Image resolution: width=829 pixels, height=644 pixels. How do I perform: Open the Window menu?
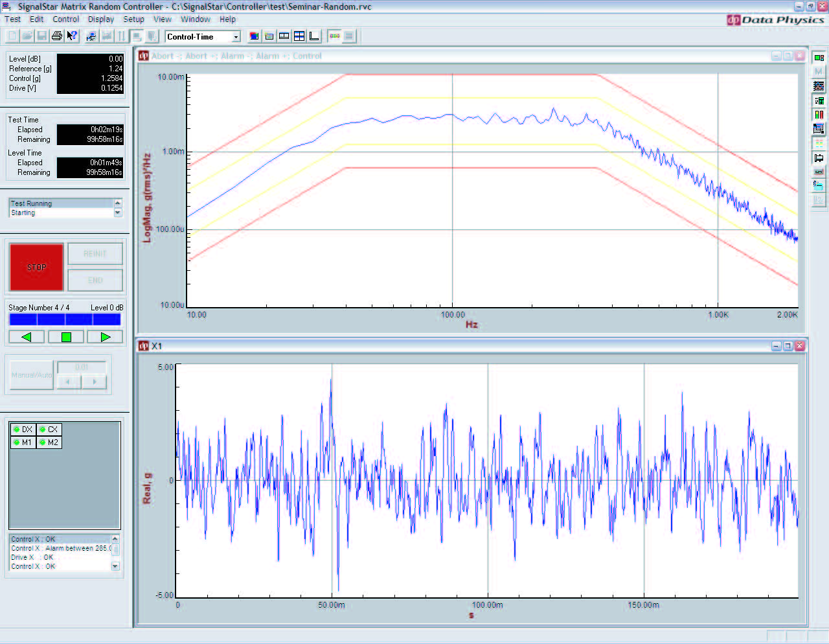196,19
